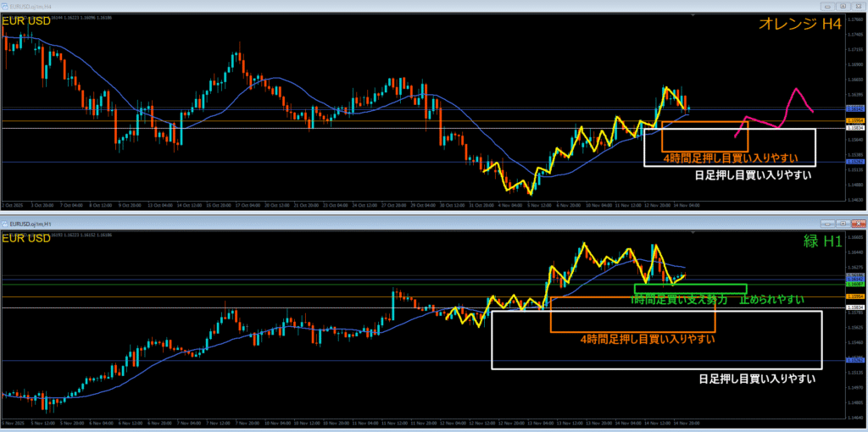Click EUR USD label in H1 chart
Image resolution: width=868 pixels, height=432 pixels.
tap(26, 239)
